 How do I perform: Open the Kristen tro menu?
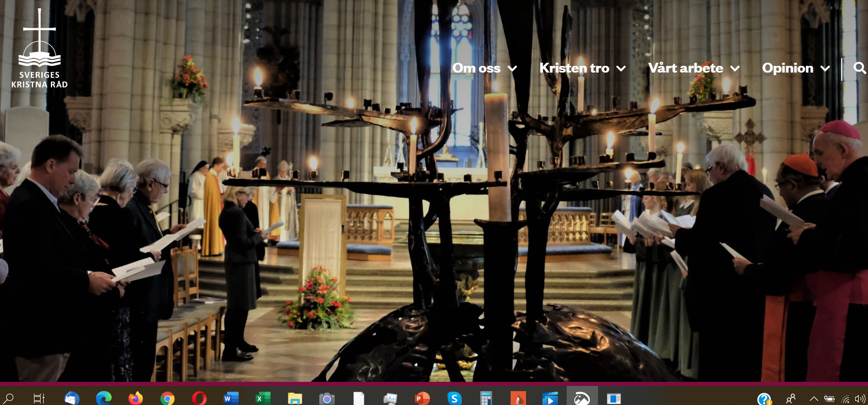pyautogui.click(x=574, y=68)
